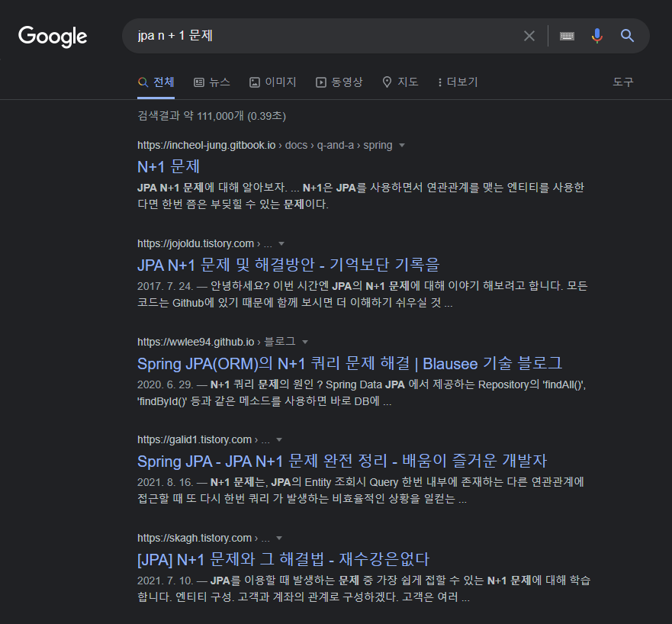Expand options arrow for jojoldu.tistory.com result
Image resolution: width=672 pixels, height=624 pixels.
coord(281,244)
